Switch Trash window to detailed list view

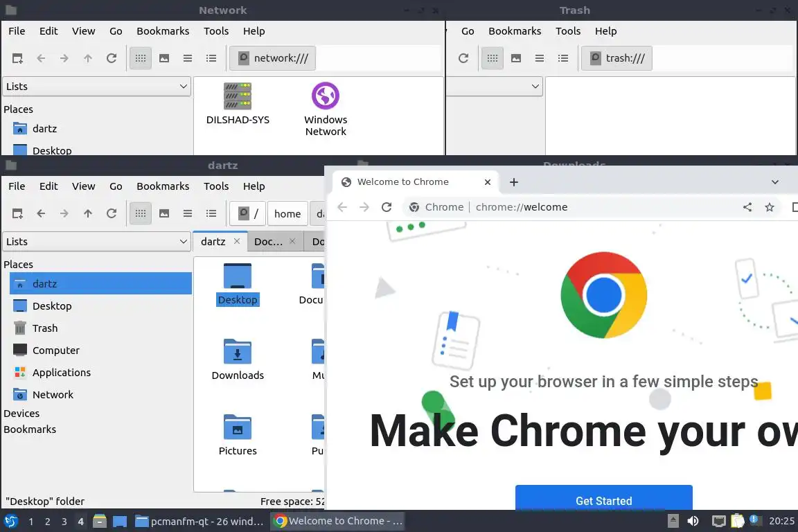(563, 58)
